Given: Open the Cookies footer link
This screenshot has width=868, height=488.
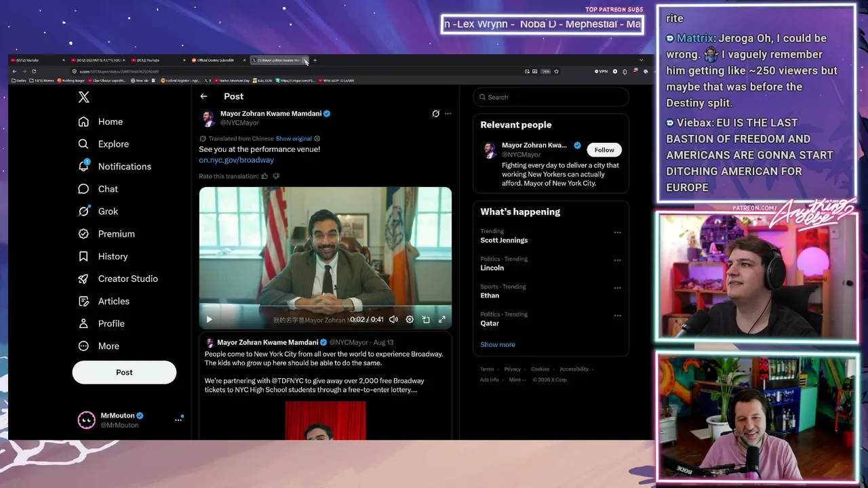Looking at the screenshot, I should (x=540, y=369).
